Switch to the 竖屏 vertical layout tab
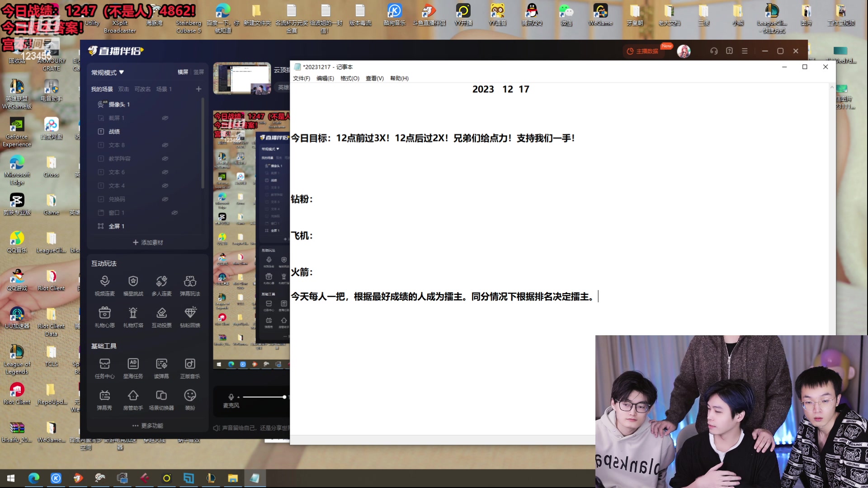The width and height of the screenshot is (868, 488). (x=199, y=72)
